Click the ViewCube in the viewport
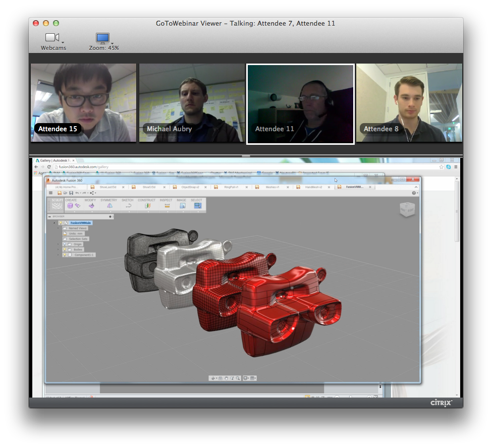This screenshot has width=492, height=448. click(x=408, y=209)
